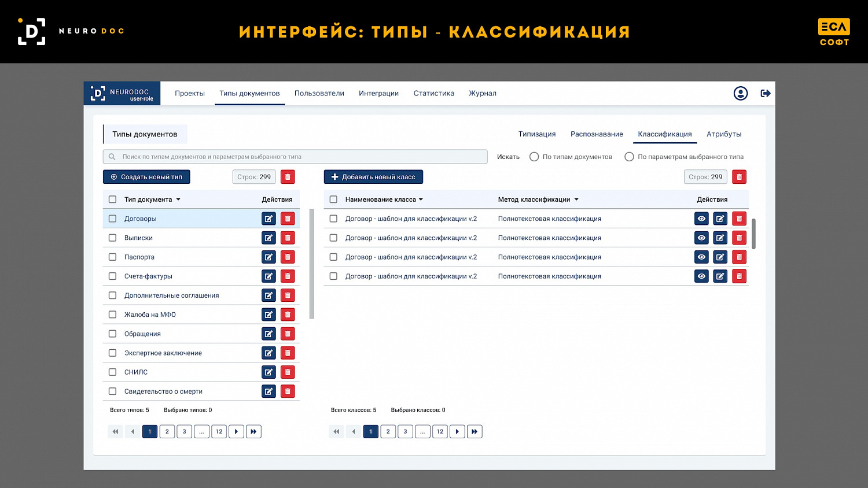This screenshot has width=868, height=488.
Task: Open the Статистика menu item
Action: (434, 93)
